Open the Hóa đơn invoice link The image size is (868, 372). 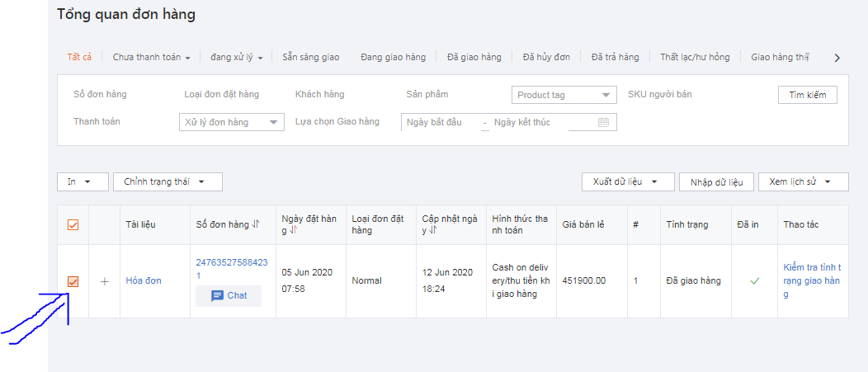(x=144, y=281)
